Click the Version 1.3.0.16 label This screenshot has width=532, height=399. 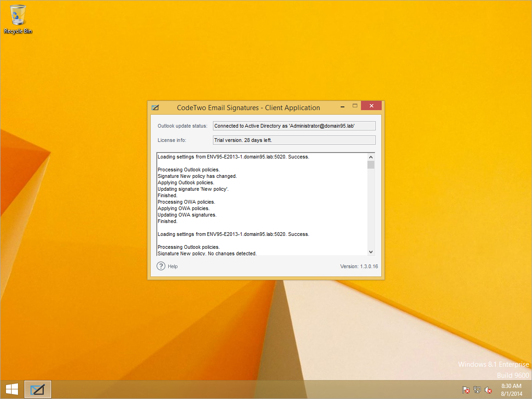coord(359,266)
